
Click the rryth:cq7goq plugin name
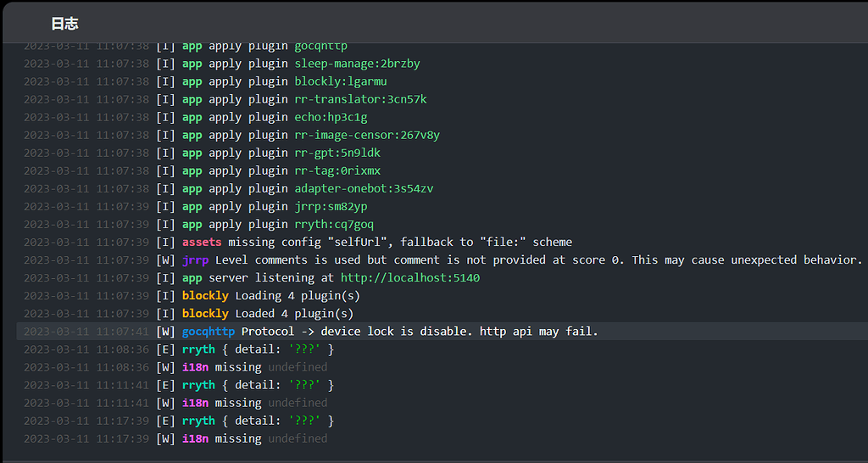pyautogui.click(x=334, y=224)
